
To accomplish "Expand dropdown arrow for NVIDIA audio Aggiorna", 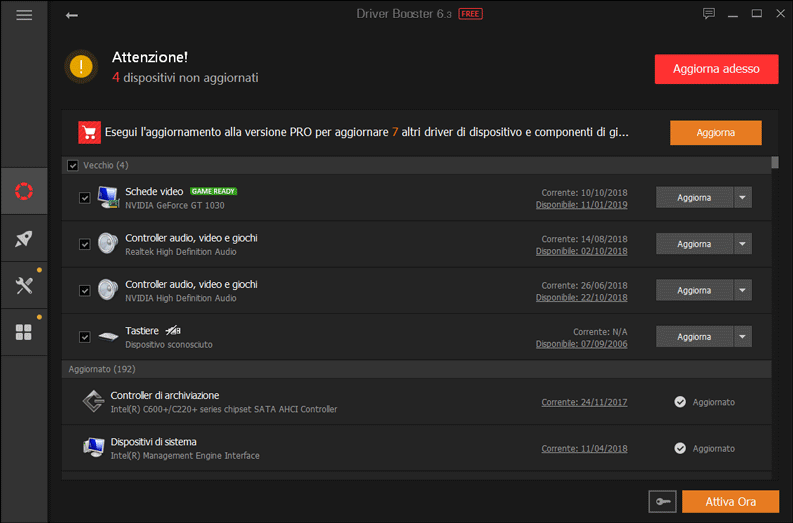I will tap(742, 290).
